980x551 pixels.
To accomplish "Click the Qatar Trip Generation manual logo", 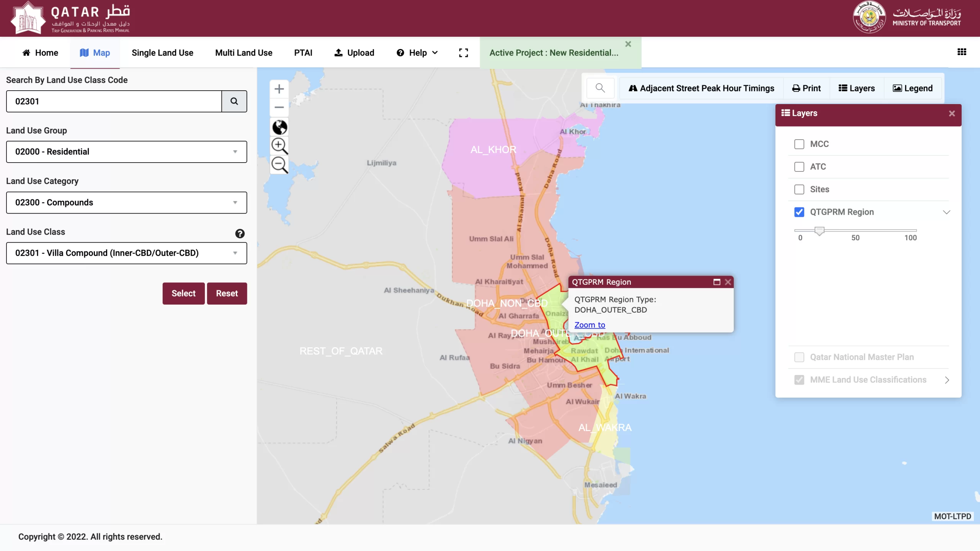I will tap(71, 18).
